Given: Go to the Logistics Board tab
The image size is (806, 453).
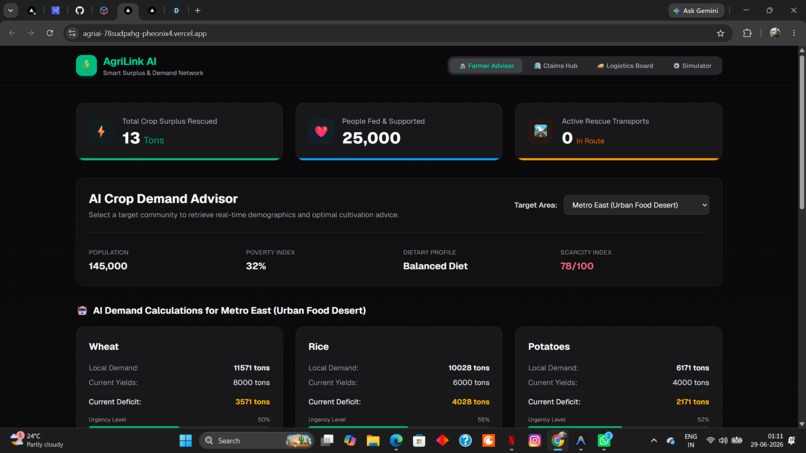Looking at the screenshot, I should tap(625, 66).
